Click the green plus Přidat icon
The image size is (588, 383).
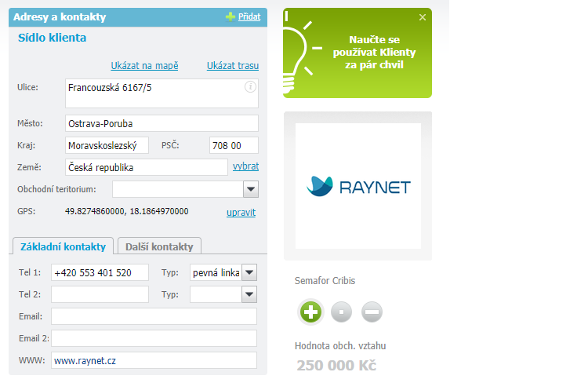tap(230, 17)
